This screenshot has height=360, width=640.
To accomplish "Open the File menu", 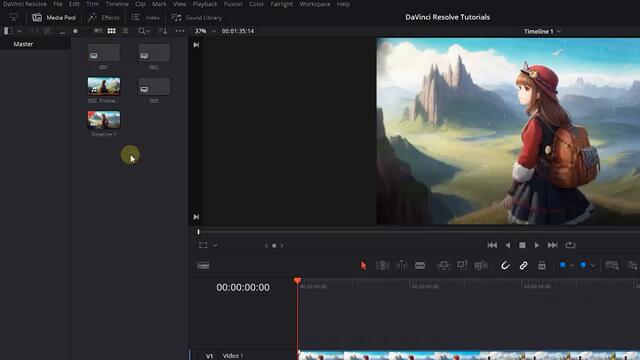I will (x=58, y=4).
